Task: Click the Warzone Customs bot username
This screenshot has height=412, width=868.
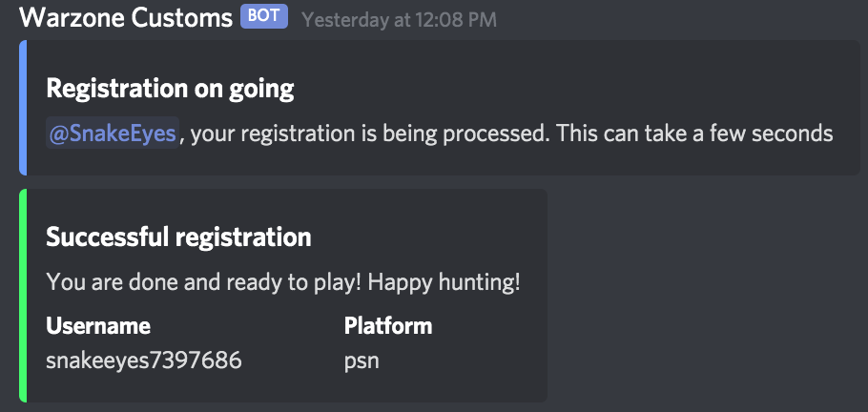Action: [x=125, y=17]
